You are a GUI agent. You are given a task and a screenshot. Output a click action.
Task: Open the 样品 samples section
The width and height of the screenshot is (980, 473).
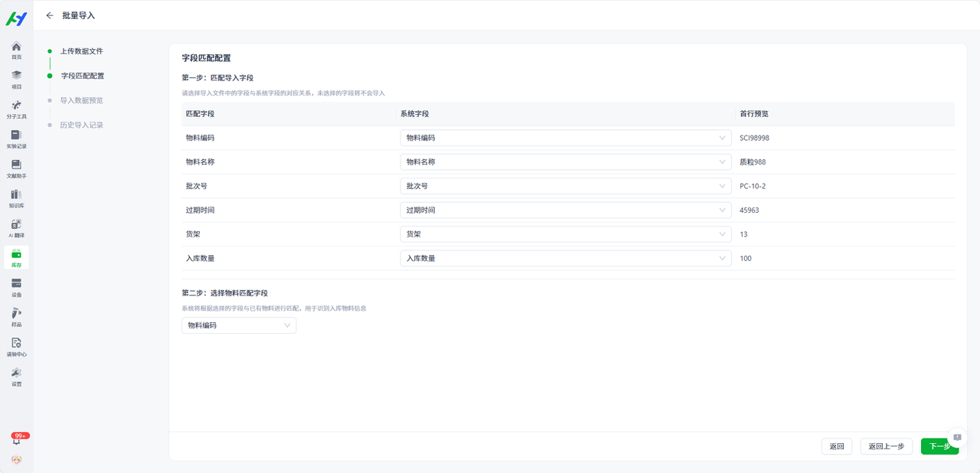pos(16,318)
